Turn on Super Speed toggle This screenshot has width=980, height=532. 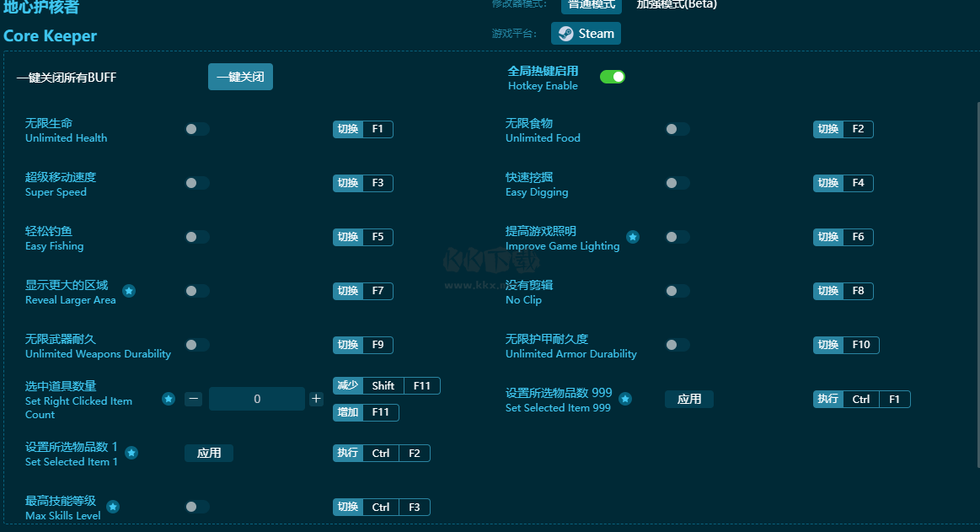(x=197, y=183)
